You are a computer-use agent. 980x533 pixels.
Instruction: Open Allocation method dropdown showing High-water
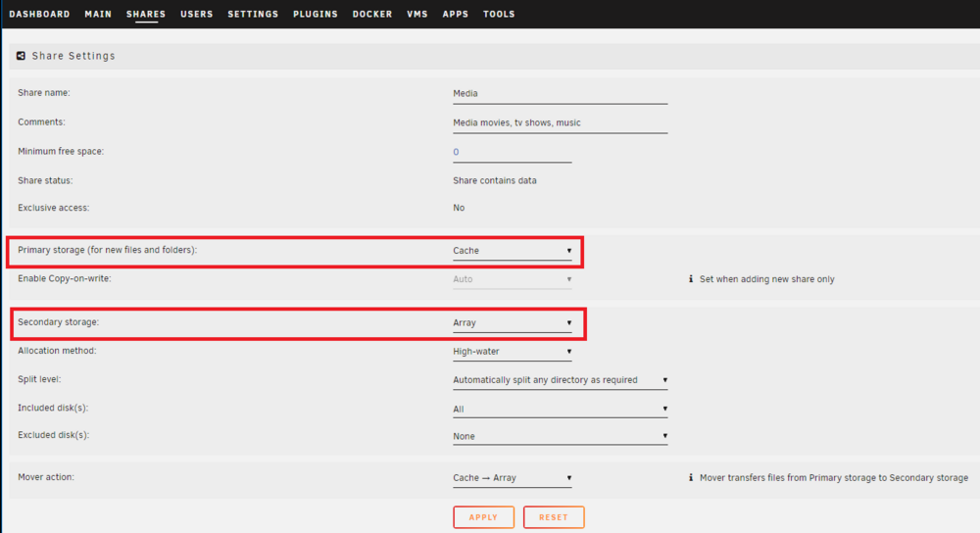(x=513, y=352)
